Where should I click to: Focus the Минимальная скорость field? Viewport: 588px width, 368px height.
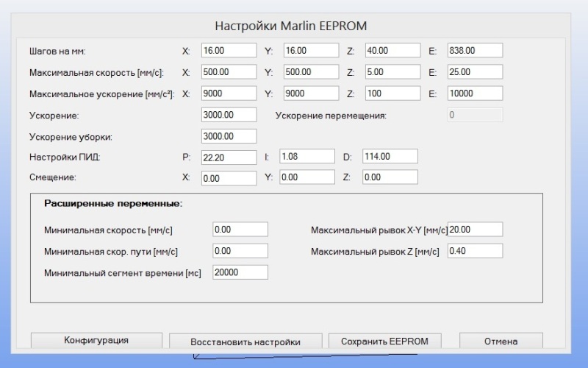tap(240, 229)
